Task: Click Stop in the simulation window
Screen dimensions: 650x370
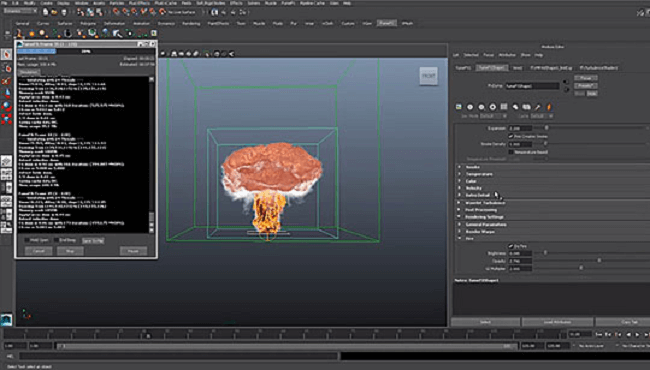Action: click(x=70, y=251)
